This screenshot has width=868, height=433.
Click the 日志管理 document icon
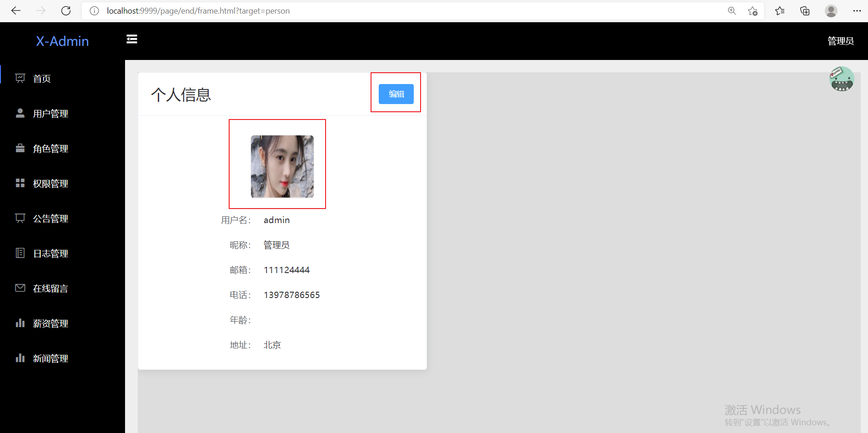tap(20, 253)
